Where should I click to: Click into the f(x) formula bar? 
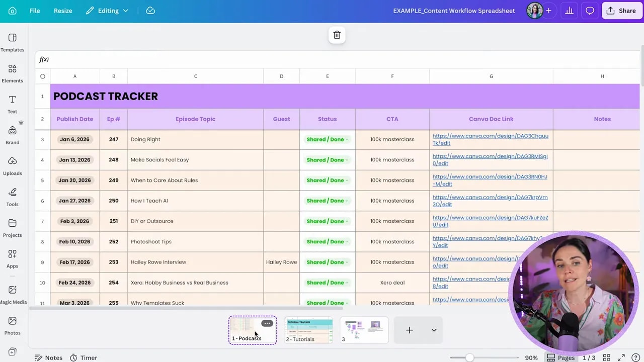click(337, 59)
